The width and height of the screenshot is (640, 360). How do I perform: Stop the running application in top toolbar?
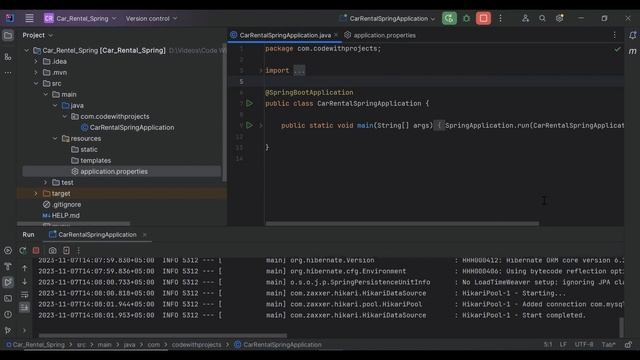pyautogui.click(x=483, y=18)
